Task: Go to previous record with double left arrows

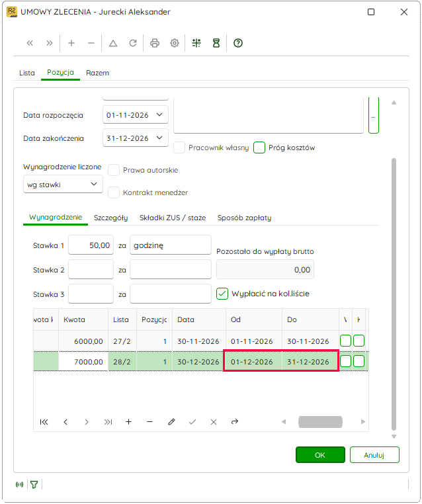Action: coord(30,43)
